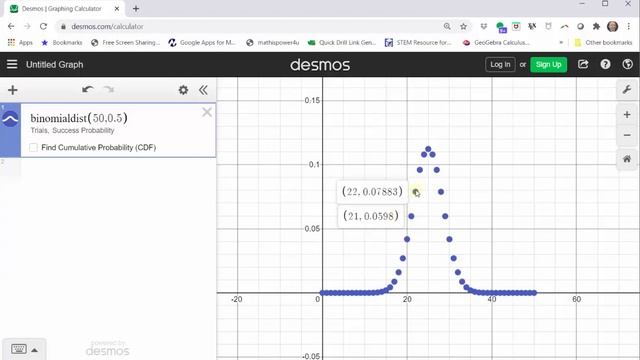Enable Find Cumulative Probability (CDF) checkbox
The width and height of the screenshot is (640, 360).
(33, 147)
